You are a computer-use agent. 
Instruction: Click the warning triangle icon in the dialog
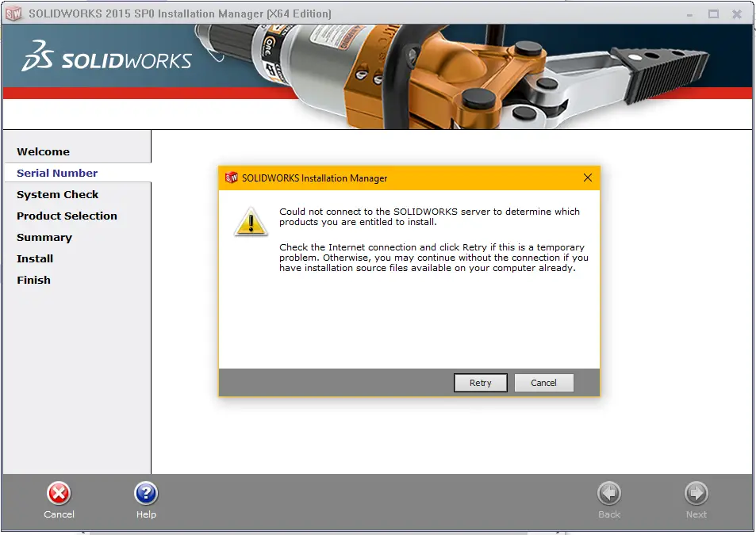[x=251, y=222]
